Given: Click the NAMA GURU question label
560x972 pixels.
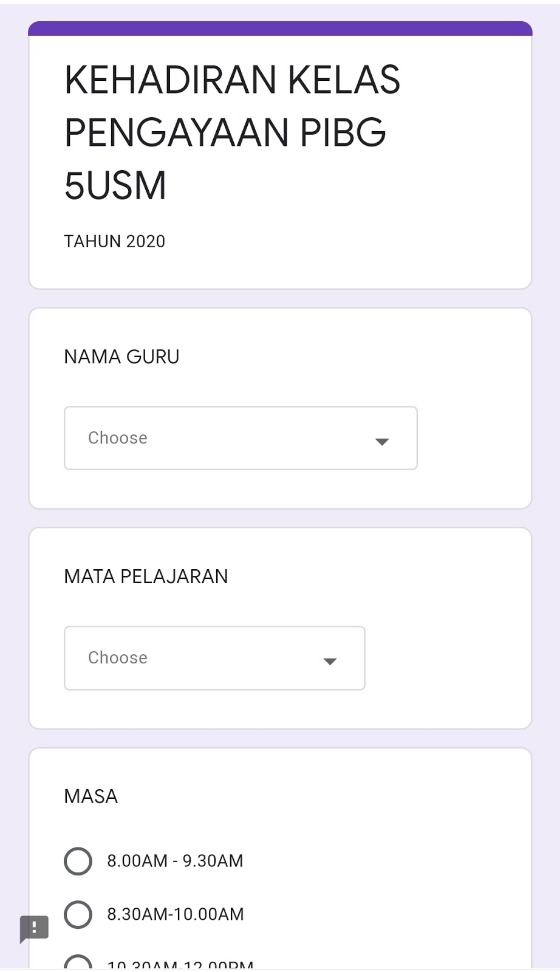Looking at the screenshot, I should (x=121, y=357).
